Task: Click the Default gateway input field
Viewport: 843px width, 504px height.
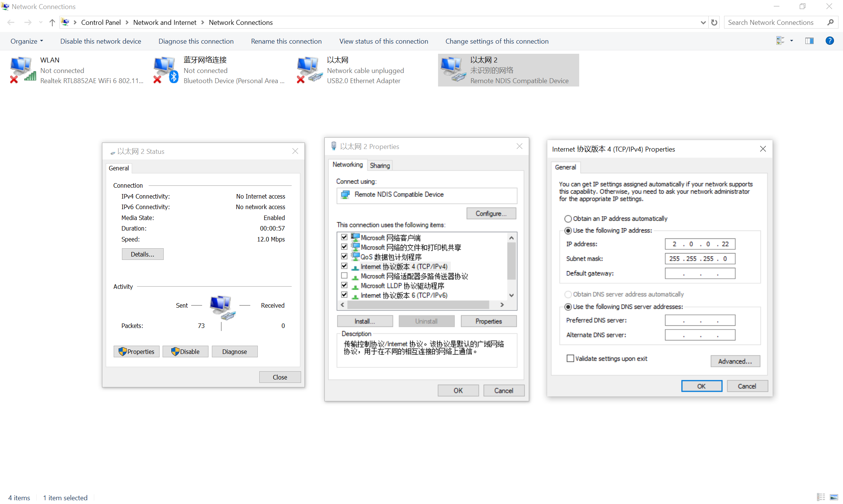Action: click(700, 273)
